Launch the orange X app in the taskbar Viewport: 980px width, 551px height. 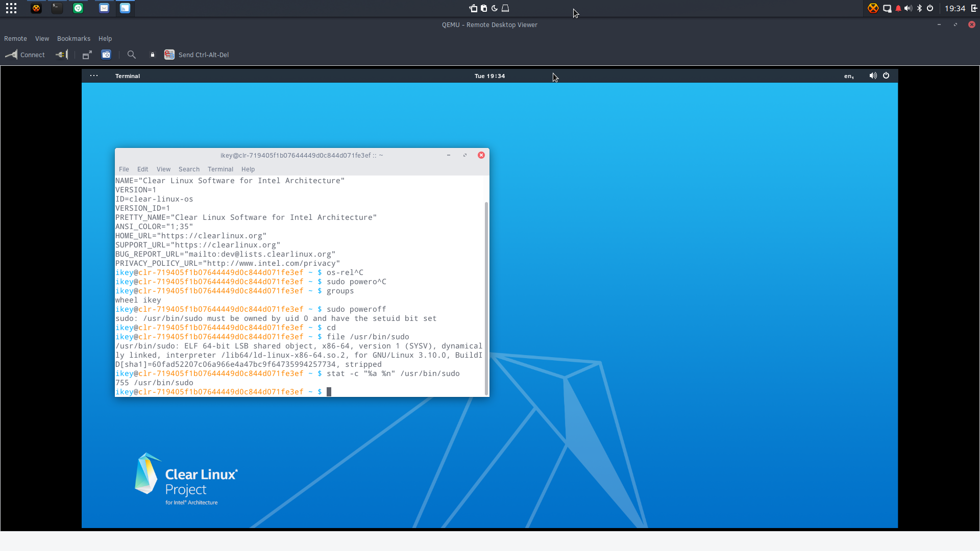[36, 8]
